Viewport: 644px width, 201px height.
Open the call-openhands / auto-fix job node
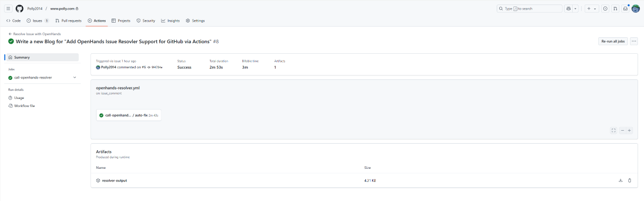129,115
